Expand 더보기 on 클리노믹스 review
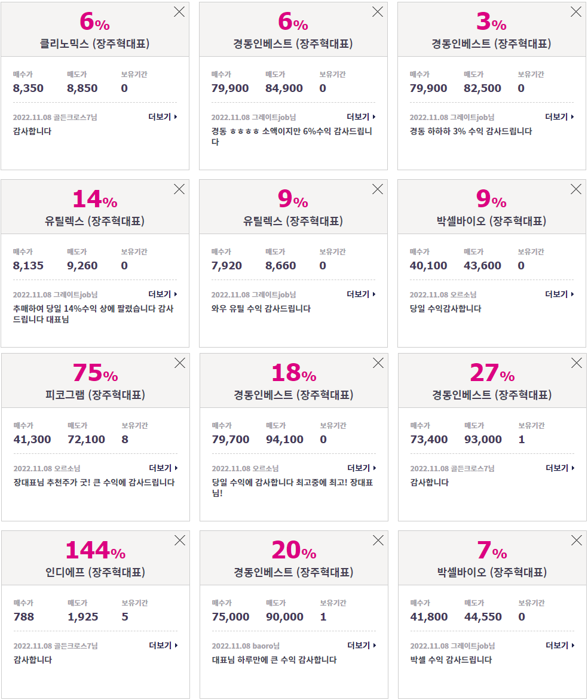Image resolution: width=588 pixels, height=700 pixels. click(163, 117)
